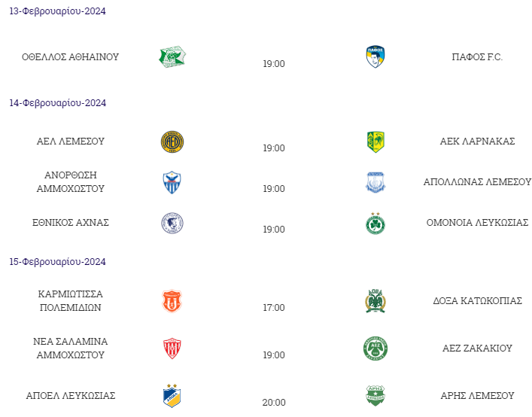
Task: Click the 20:00 kickoff time for ΑΠΟΕΛ match
Action: point(274,403)
